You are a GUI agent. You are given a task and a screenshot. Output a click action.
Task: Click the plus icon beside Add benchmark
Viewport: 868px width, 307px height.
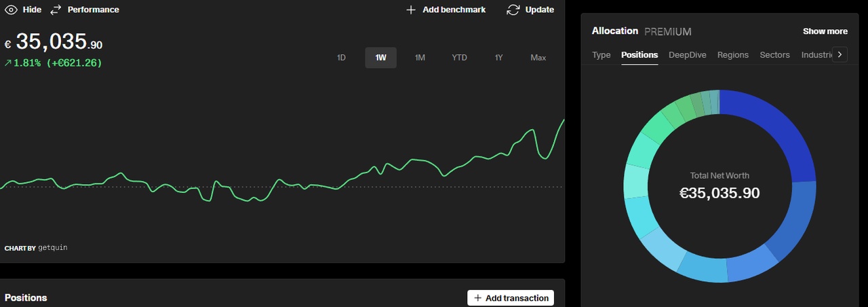pos(410,10)
